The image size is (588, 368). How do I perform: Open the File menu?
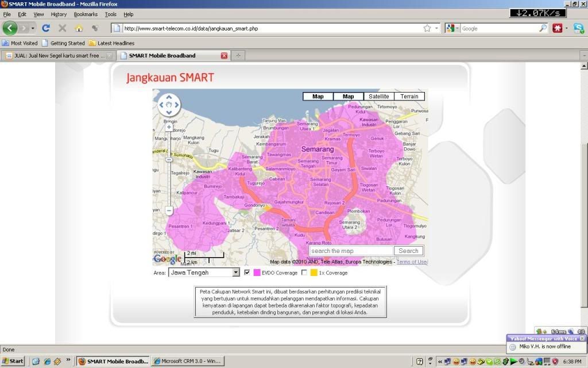pos(7,14)
